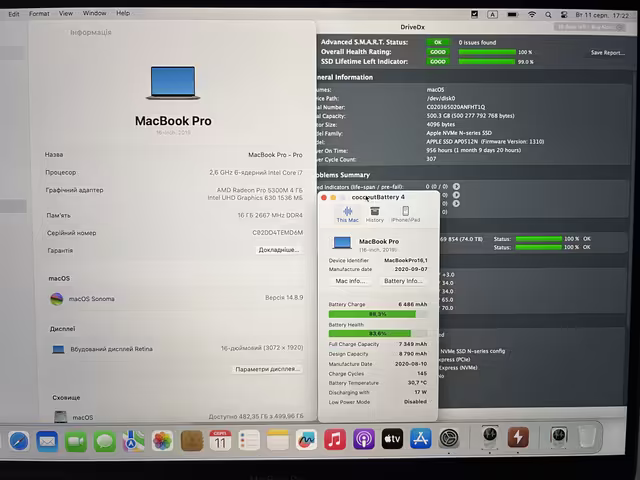Open Notes from the Dock
Image resolution: width=640 pixels, height=480 pixels.
[x=278, y=441]
